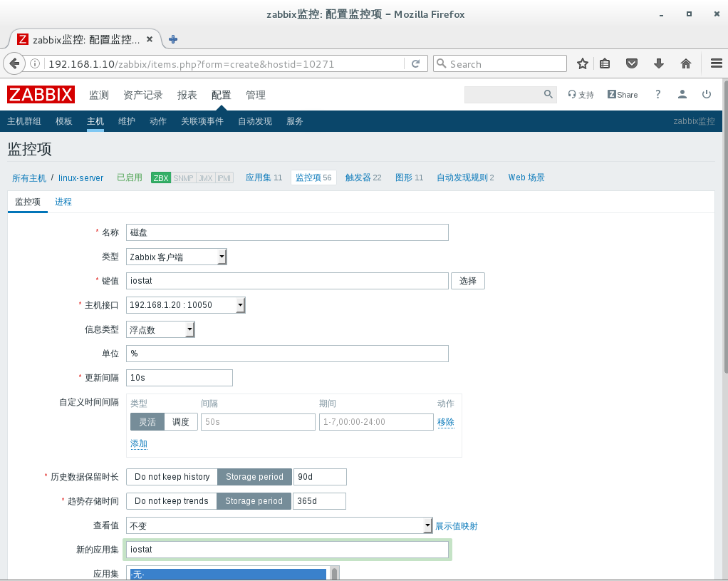Open the 类型 Zabbix 客户端 dropdown
The height and width of the screenshot is (581, 728).
(177, 257)
